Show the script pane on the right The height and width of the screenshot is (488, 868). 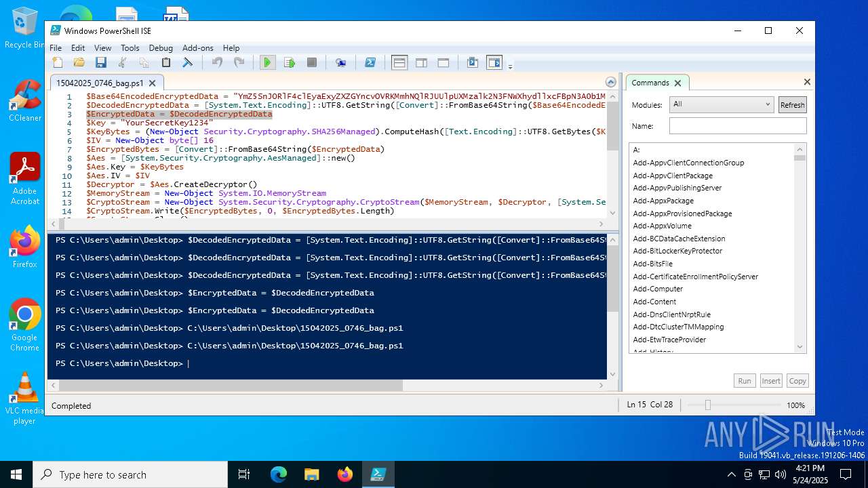(x=421, y=62)
